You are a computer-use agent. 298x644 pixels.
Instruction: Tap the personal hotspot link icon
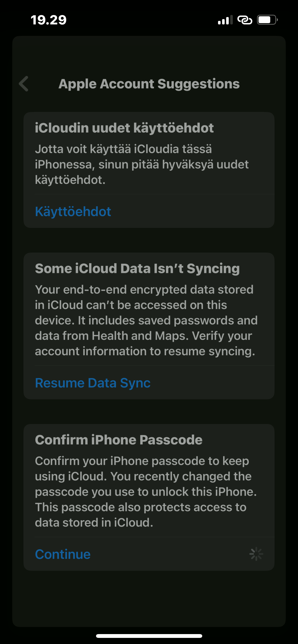245,20
